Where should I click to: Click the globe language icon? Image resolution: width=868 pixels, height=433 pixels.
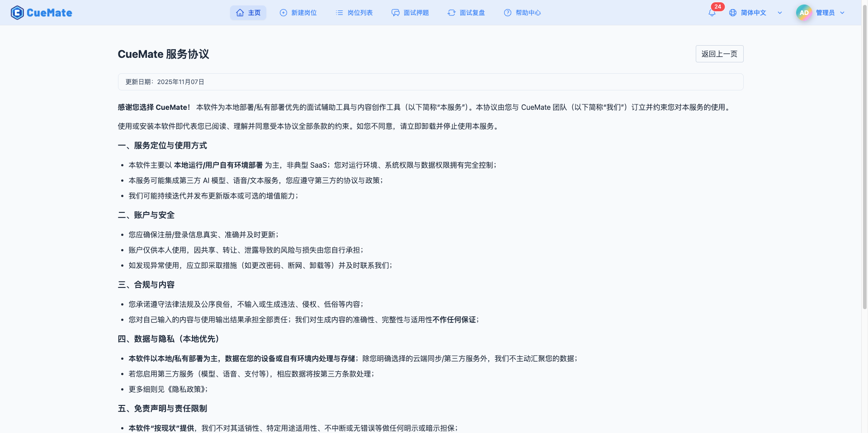point(733,13)
